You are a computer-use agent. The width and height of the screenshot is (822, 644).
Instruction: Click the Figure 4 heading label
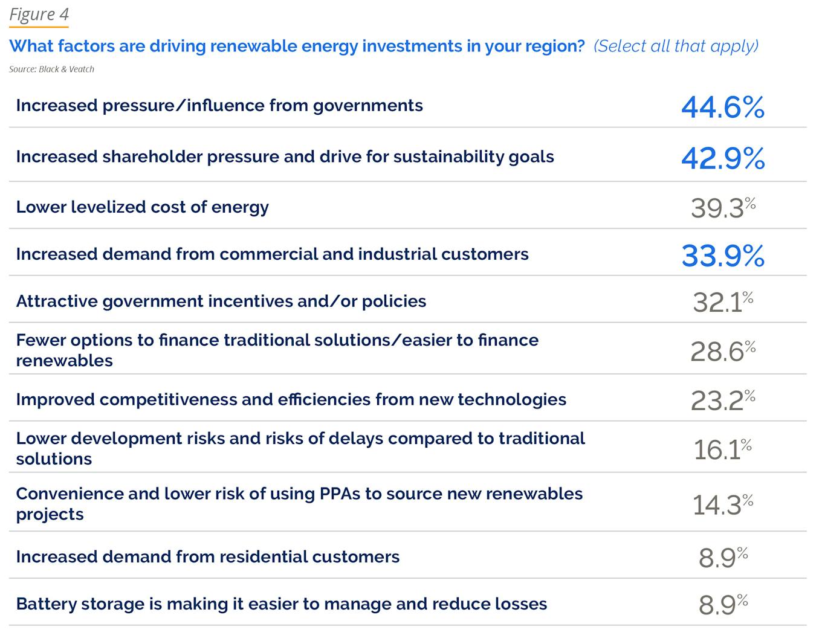pyautogui.click(x=39, y=14)
